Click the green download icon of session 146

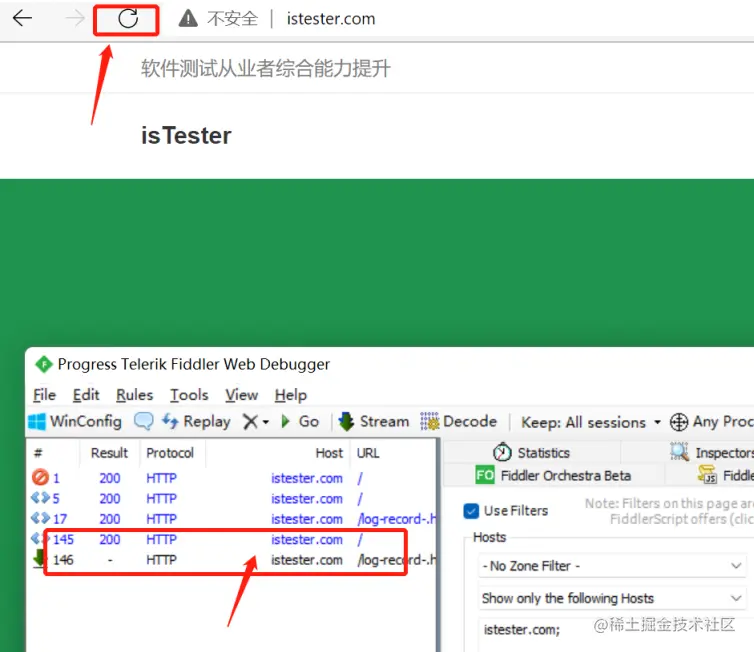click(39, 559)
